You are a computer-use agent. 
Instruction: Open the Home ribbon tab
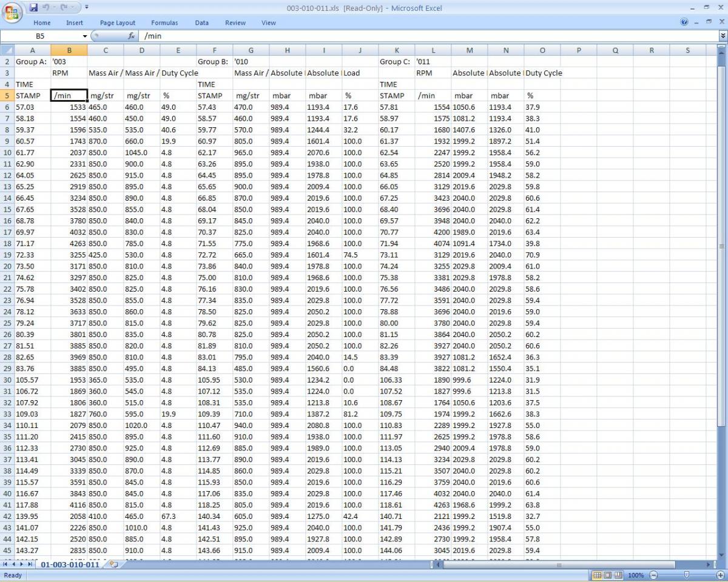42,23
